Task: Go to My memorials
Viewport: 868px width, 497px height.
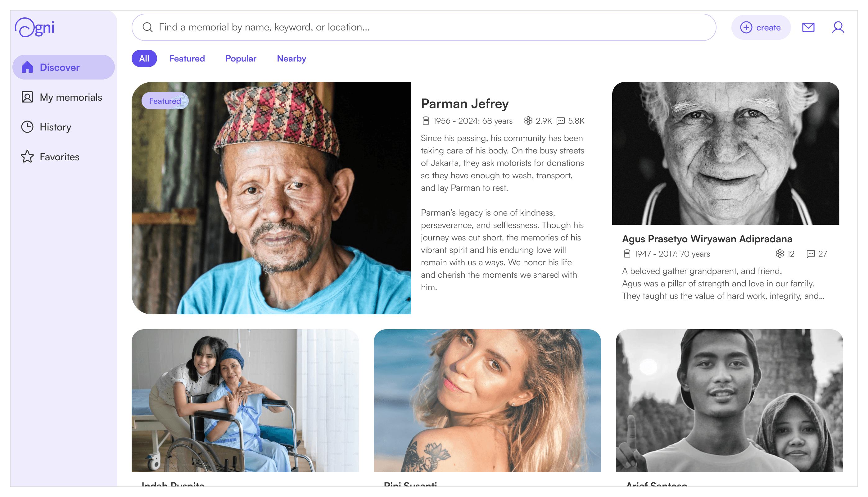Action: coord(70,97)
